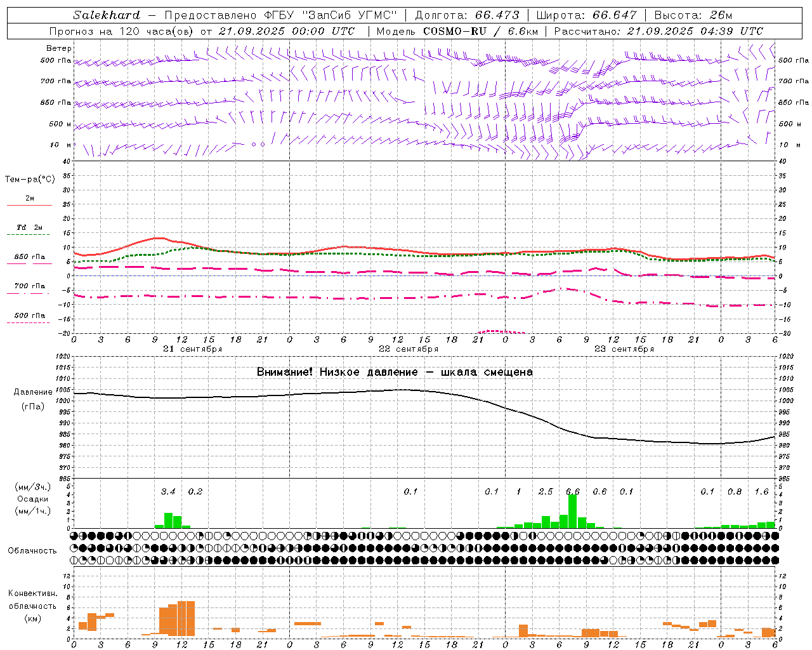Click the forecast start time 21.09.2025 00:00 UTC
812x650 pixels.
click(x=286, y=31)
